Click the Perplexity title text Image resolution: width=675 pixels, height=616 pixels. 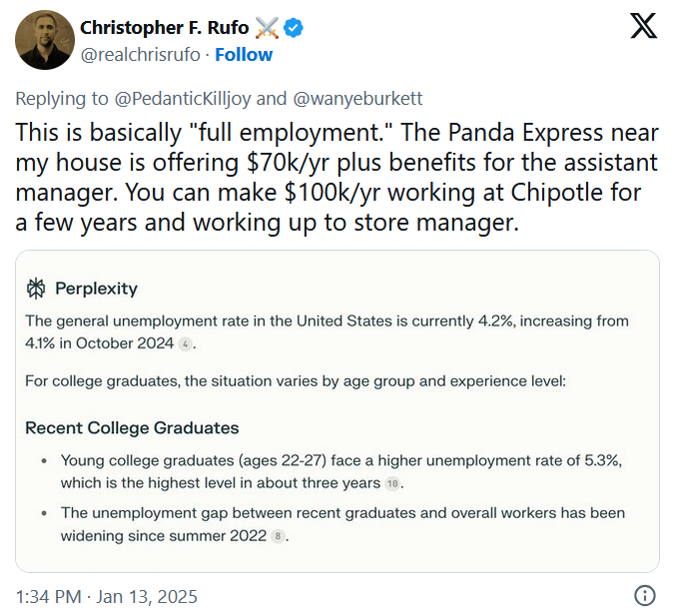pyautogui.click(x=96, y=289)
